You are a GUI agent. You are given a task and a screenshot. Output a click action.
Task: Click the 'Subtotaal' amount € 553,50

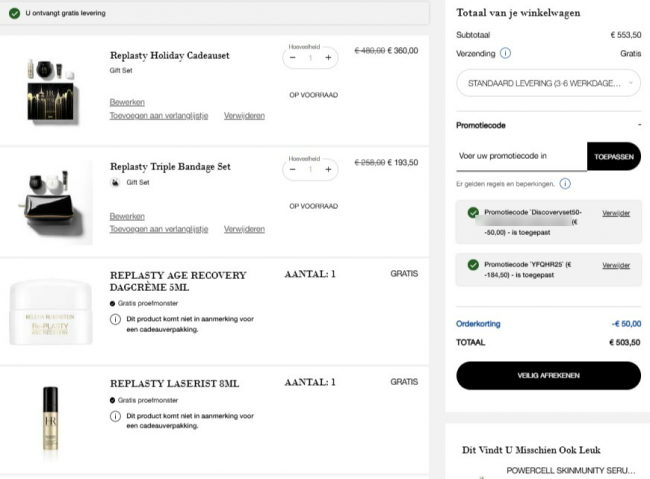626,35
